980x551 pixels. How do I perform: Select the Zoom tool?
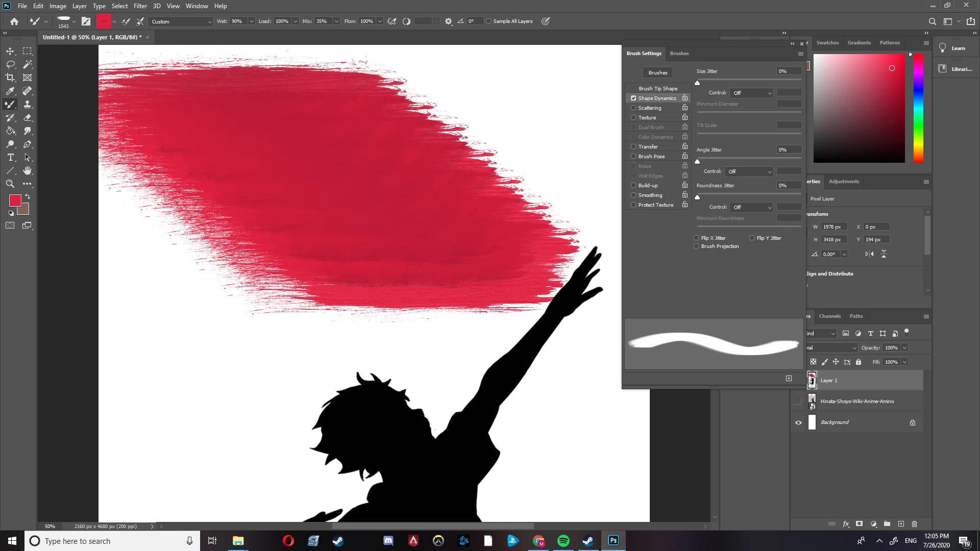[10, 184]
